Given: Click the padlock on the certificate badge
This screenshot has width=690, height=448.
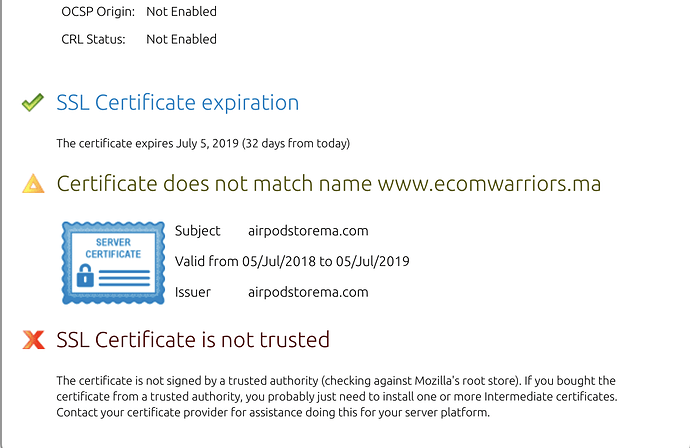Looking at the screenshot, I should click(85, 275).
